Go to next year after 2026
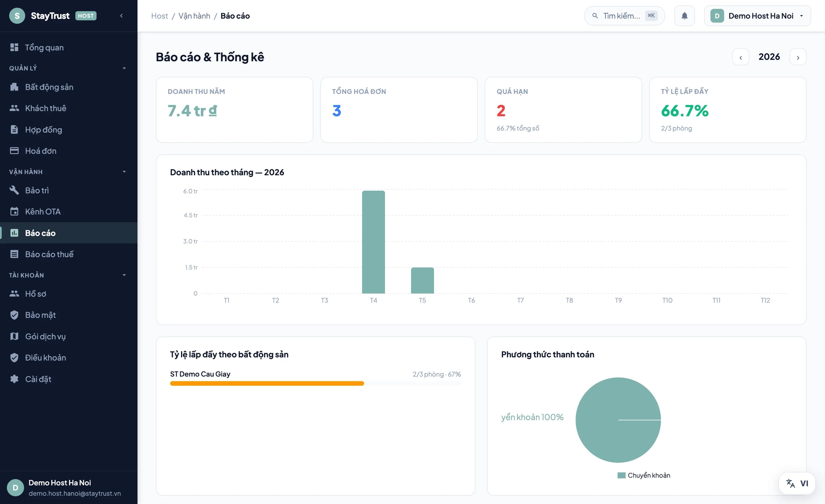The width and height of the screenshot is (825, 504). [x=798, y=57]
